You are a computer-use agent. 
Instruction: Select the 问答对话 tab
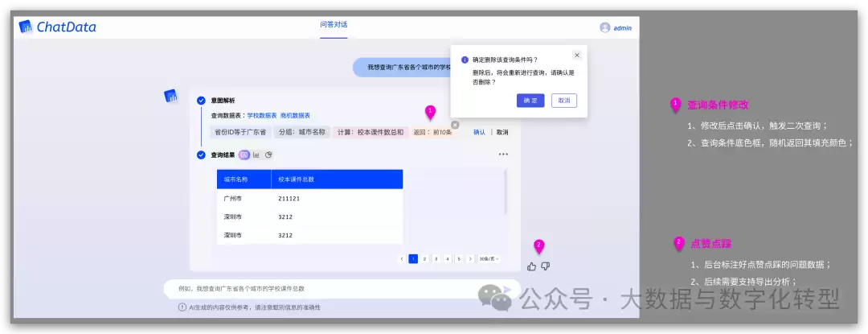334,25
